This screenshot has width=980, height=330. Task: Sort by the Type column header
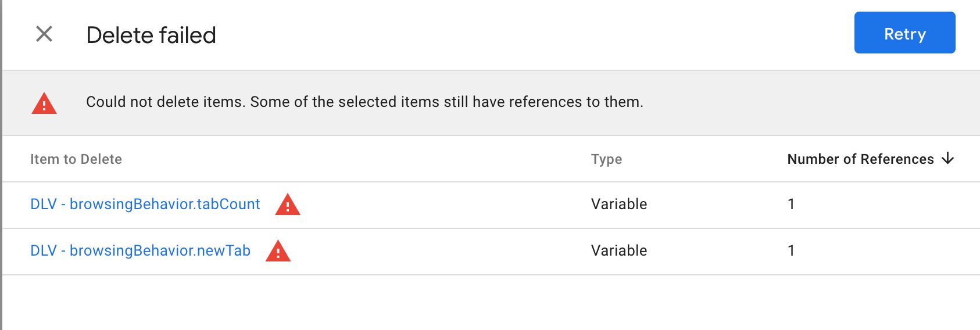pyautogui.click(x=606, y=159)
